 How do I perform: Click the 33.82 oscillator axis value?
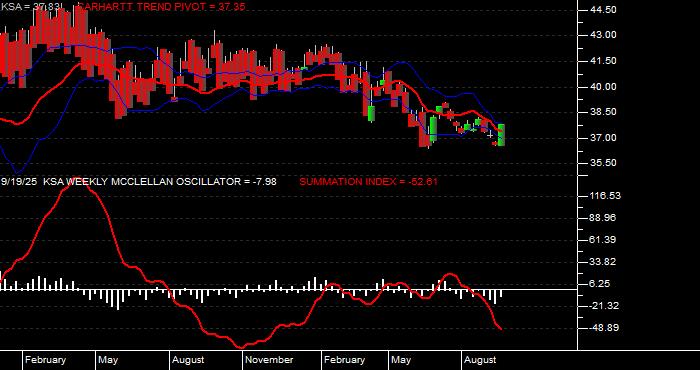[603, 262]
